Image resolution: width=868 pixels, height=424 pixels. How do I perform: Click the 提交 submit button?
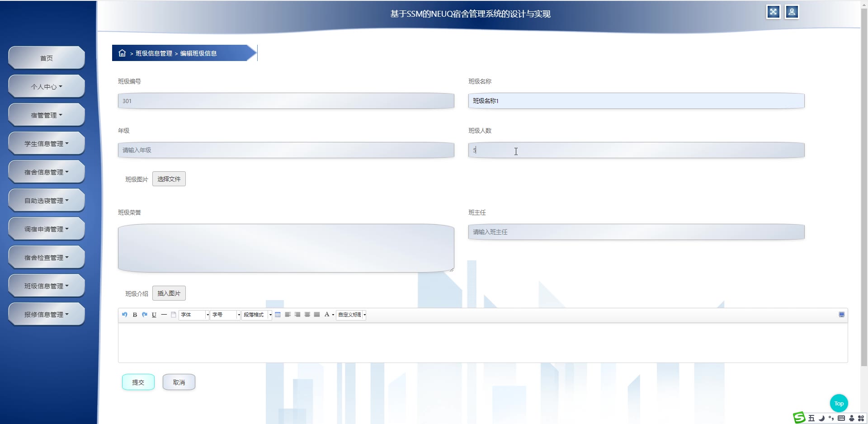[x=138, y=382]
